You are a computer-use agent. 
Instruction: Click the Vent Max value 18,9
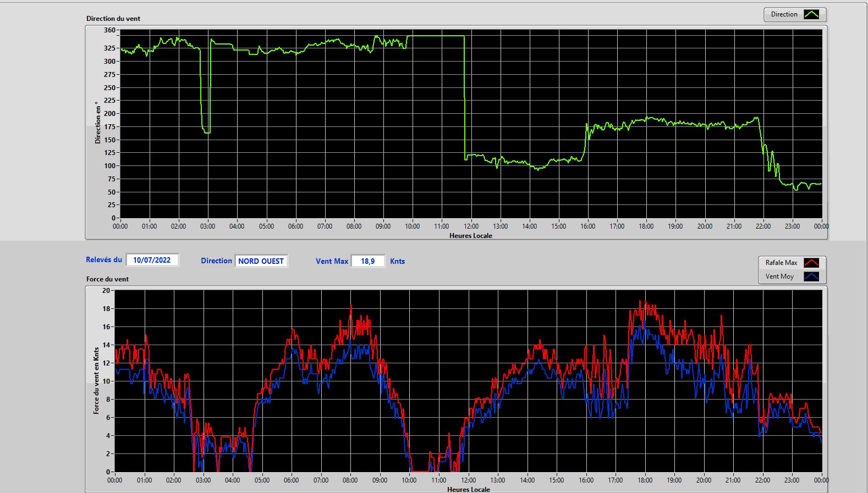click(x=367, y=261)
